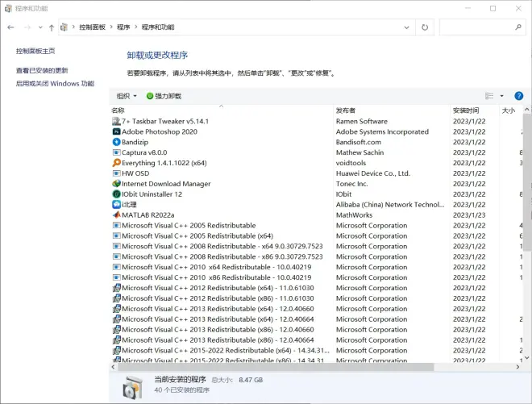Viewport: 532px width, 404px height.
Task: Click the 7+ Taskbar Tweaker program icon
Action: click(116, 121)
